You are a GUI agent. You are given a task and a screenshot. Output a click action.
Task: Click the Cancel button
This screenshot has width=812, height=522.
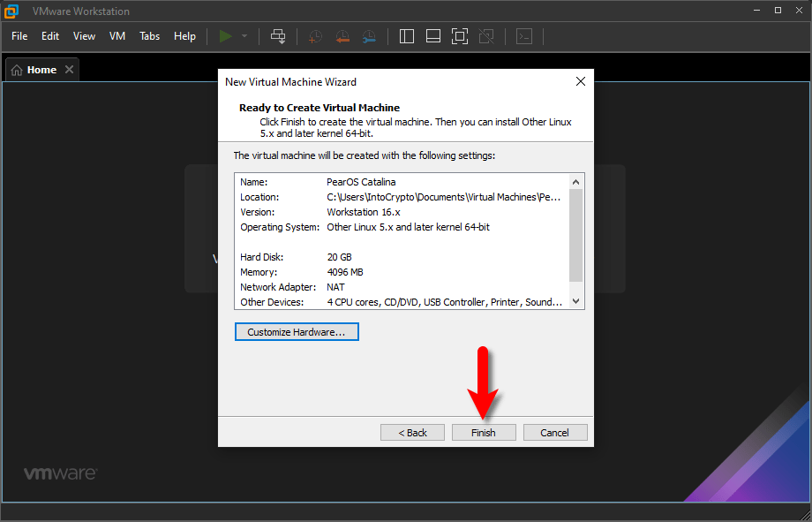(x=555, y=432)
